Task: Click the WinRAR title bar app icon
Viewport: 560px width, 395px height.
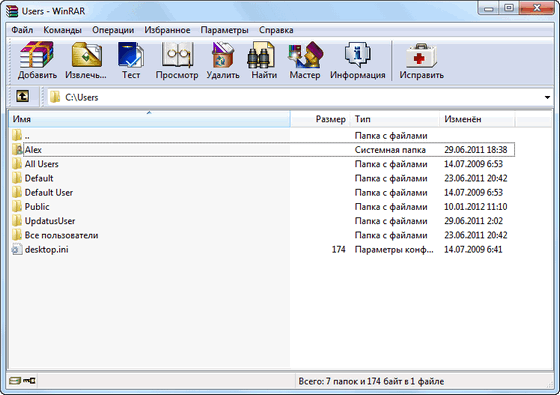Action: pos(12,11)
